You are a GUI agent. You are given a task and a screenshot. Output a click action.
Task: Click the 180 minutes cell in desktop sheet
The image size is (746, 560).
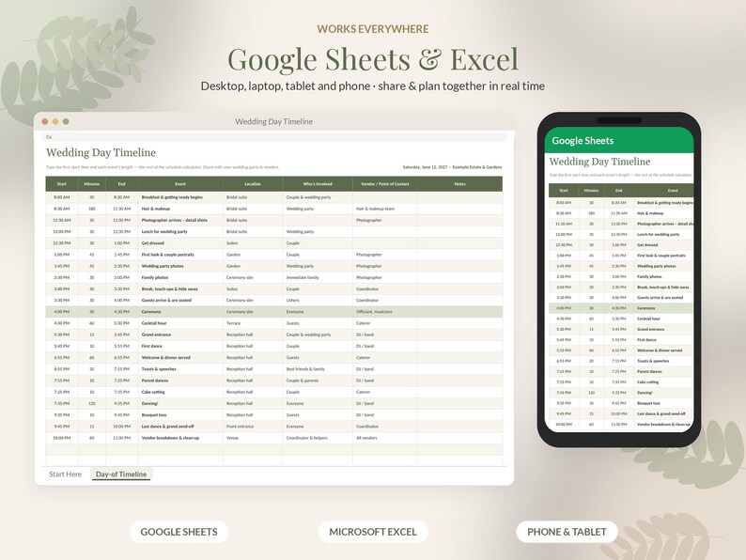pos(92,209)
